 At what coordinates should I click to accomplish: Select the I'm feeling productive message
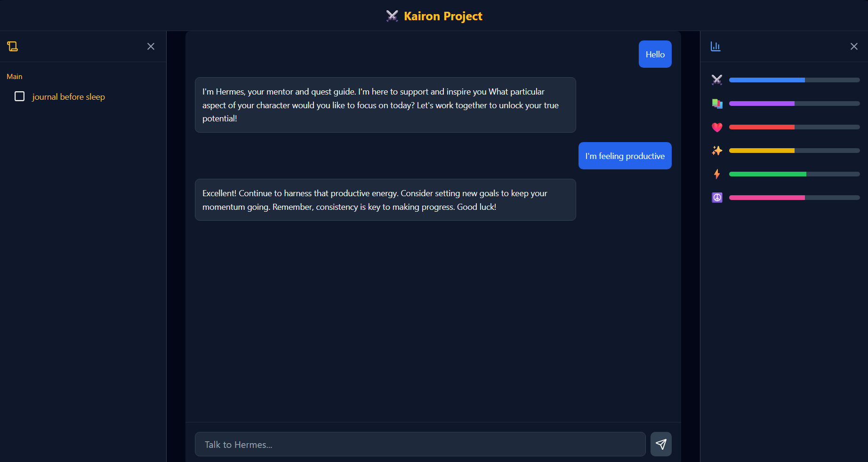625,156
